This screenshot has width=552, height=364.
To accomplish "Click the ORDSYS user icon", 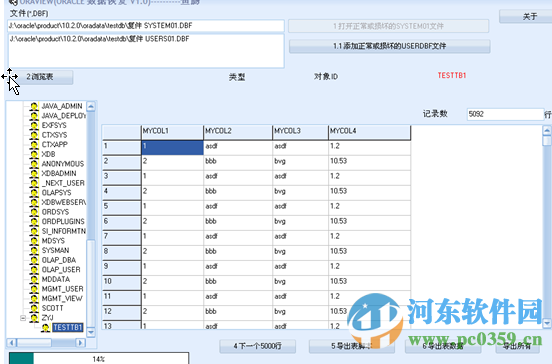I will click(34, 212).
